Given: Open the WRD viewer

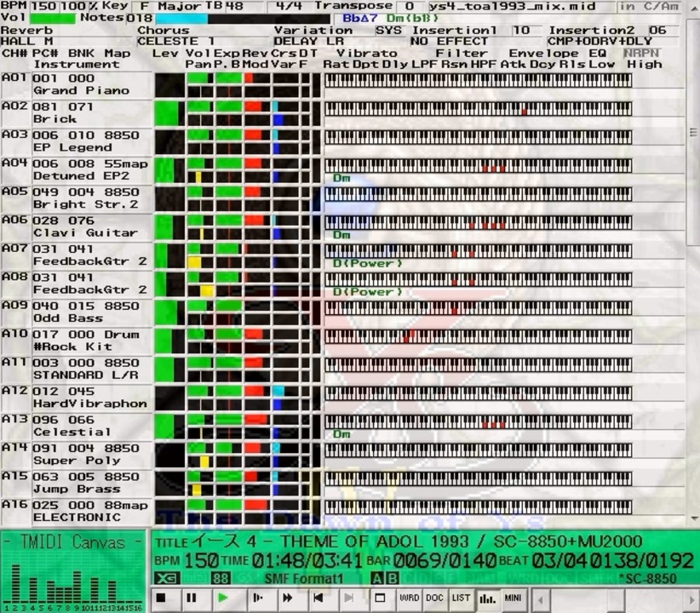Looking at the screenshot, I should [409, 598].
